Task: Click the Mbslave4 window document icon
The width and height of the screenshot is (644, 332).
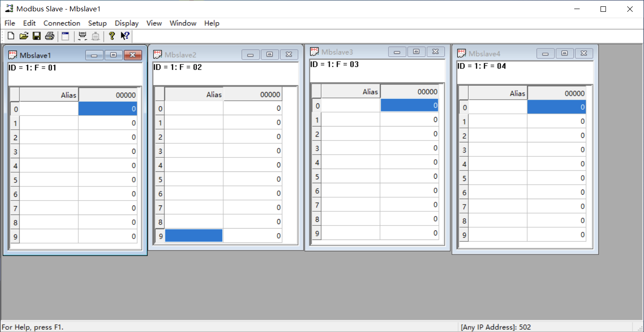Action: [x=461, y=54]
